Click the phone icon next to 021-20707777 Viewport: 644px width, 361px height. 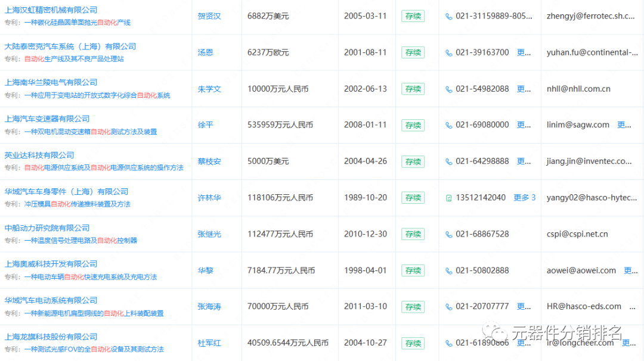(x=449, y=307)
